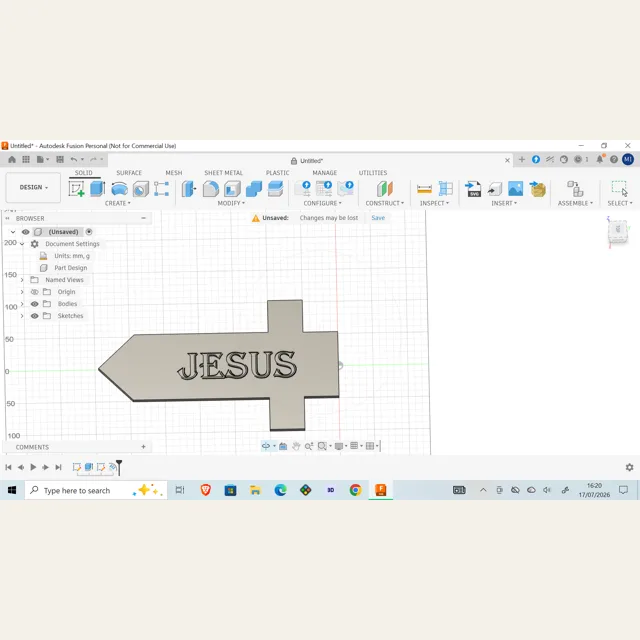Select the Measure tool

point(424,189)
